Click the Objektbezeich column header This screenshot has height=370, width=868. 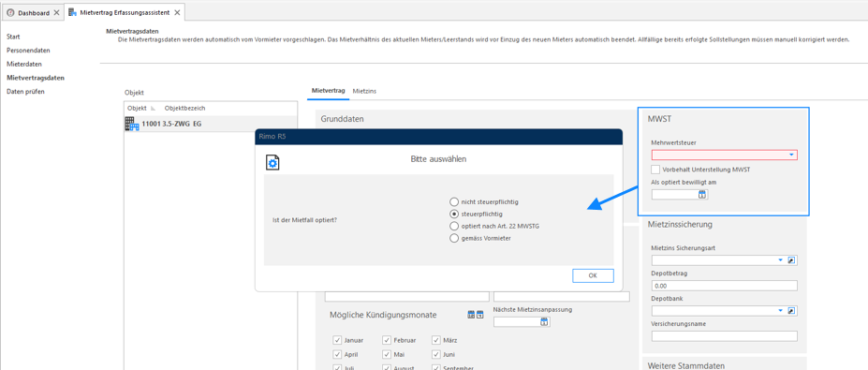(184, 109)
